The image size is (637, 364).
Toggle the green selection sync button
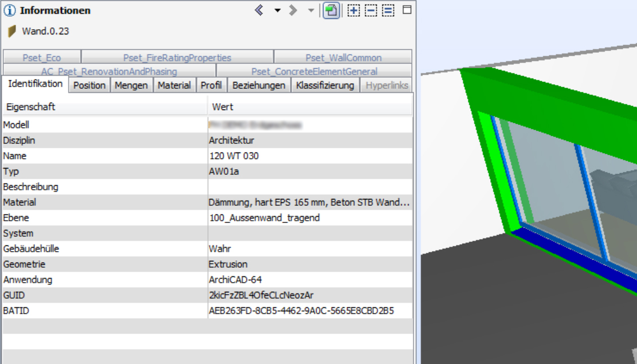[x=331, y=10]
